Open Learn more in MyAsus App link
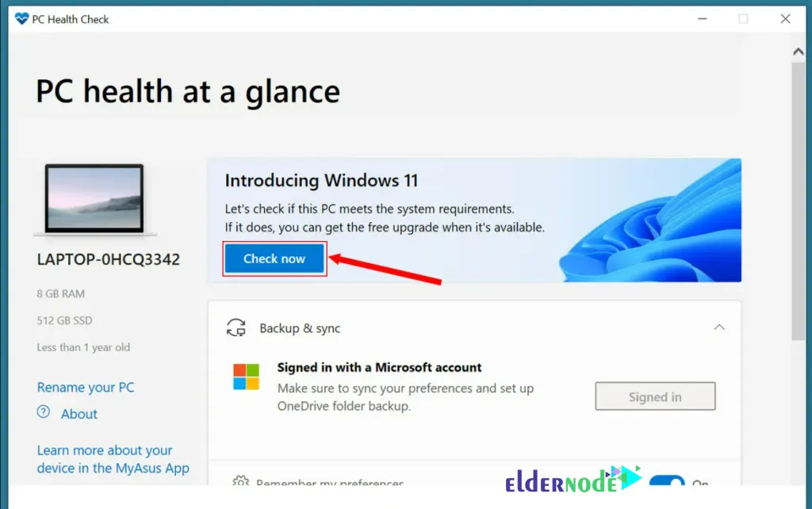The height and width of the screenshot is (509, 812). [x=113, y=459]
